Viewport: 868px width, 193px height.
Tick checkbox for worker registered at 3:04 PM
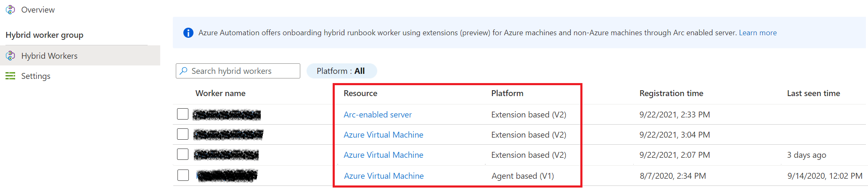coord(183,134)
